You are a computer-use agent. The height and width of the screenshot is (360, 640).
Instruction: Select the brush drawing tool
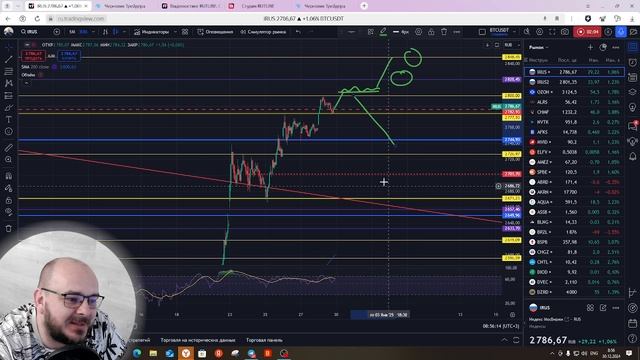tap(9, 107)
